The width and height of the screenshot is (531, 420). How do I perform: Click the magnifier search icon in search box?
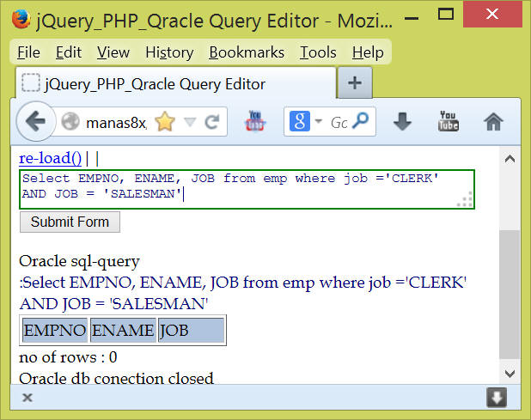point(363,122)
